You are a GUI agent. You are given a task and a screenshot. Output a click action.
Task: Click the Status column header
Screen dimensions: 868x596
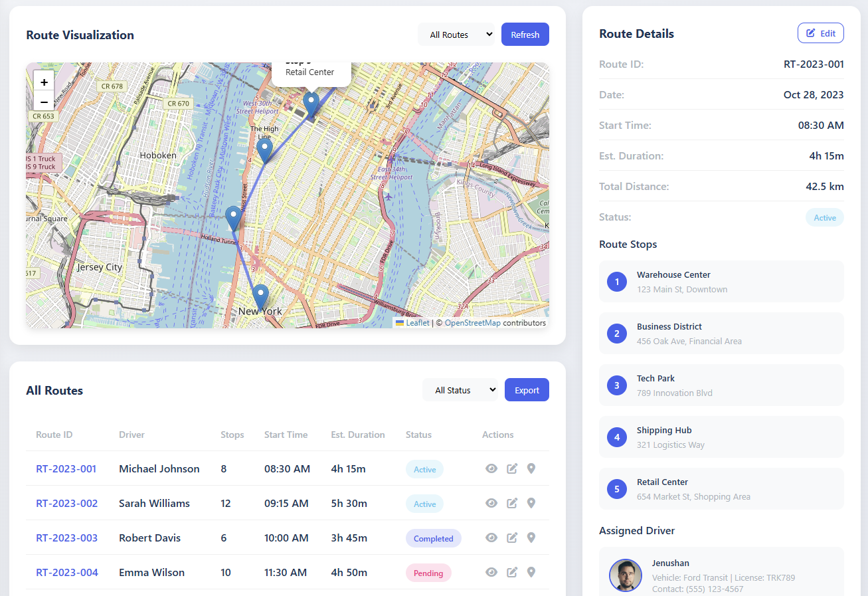tap(418, 435)
